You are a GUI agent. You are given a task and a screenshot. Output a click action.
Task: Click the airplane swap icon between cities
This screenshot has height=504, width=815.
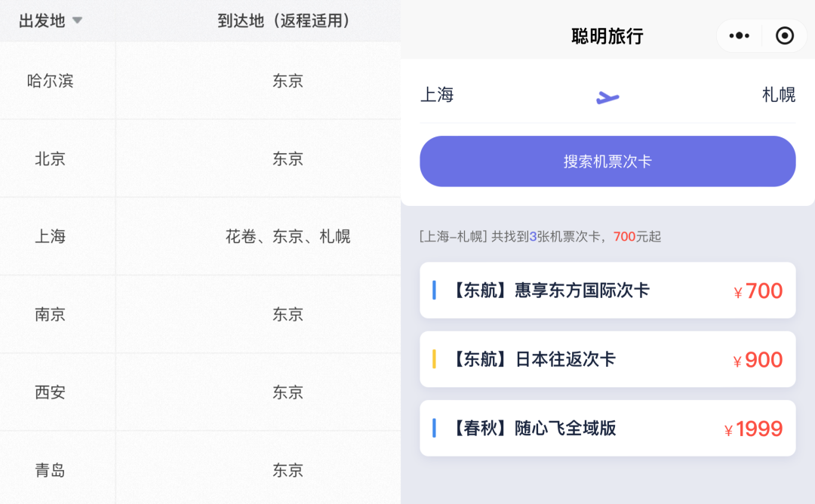tap(607, 97)
